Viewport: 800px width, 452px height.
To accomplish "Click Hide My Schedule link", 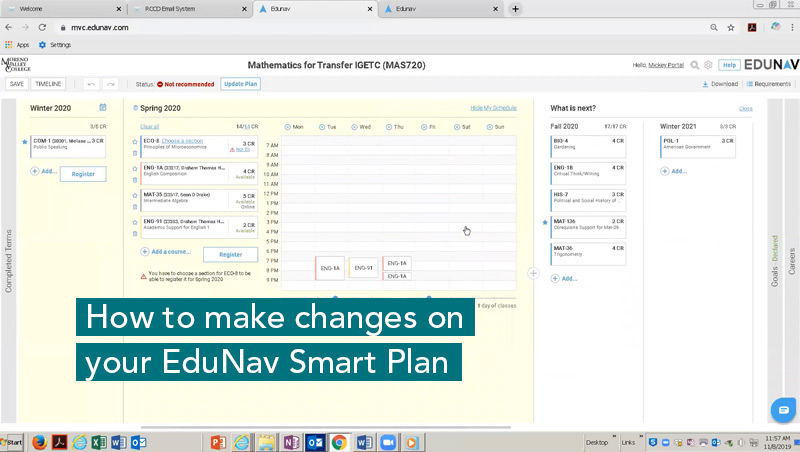I will point(493,108).
